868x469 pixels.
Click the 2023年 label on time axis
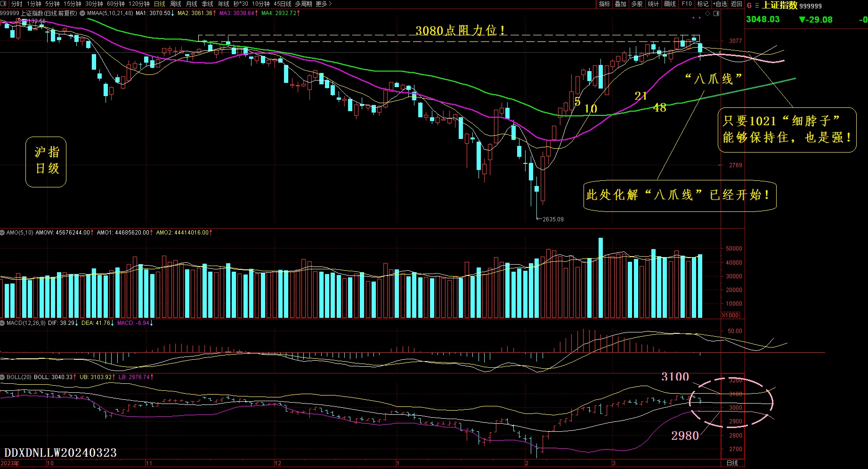(10, 463)
